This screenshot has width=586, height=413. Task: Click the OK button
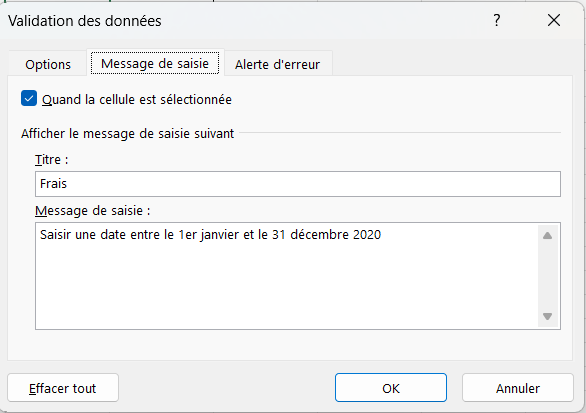click(x=391, y=388)
